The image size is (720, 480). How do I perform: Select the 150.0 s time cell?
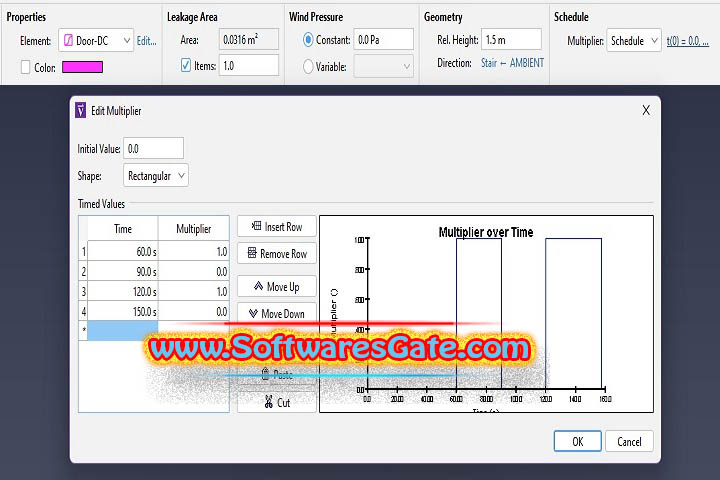click(x=123, y=311)
